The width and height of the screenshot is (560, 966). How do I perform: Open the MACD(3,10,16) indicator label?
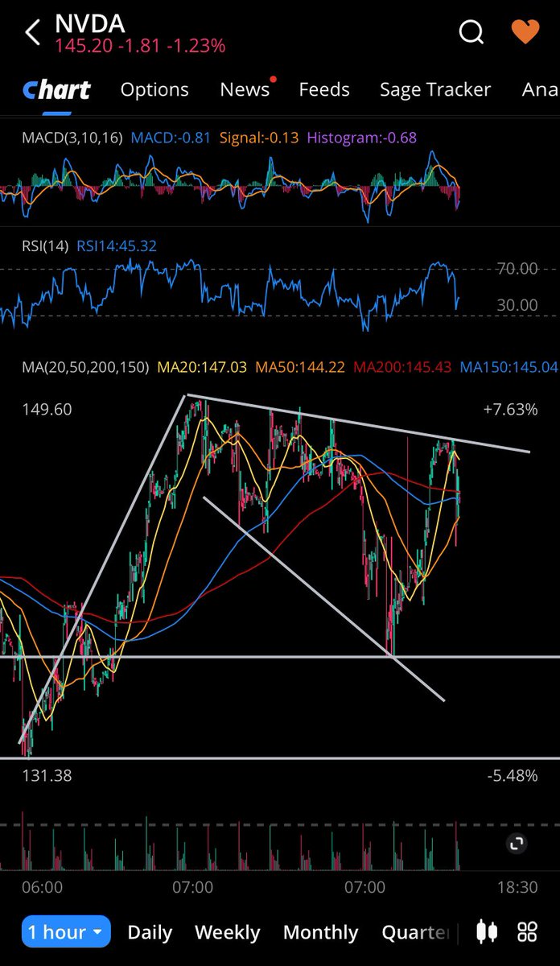point(72,138)
